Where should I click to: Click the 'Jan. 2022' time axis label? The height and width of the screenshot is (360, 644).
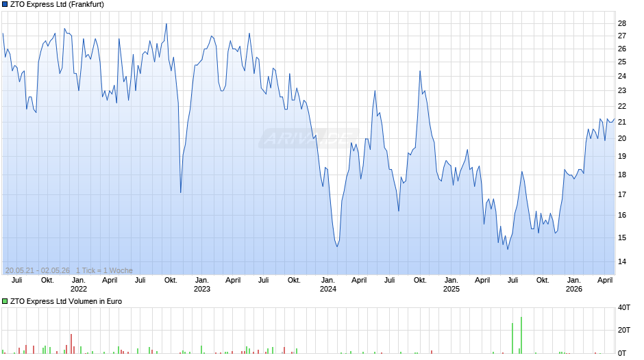click(79, 285)
